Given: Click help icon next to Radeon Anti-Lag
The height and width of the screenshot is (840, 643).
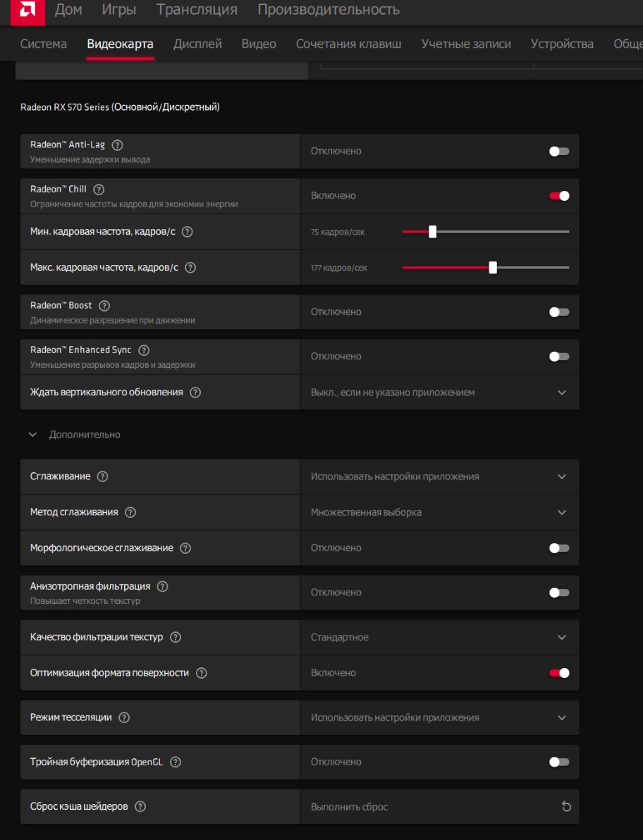Looking at the screenshot, I should coord(118,144).
